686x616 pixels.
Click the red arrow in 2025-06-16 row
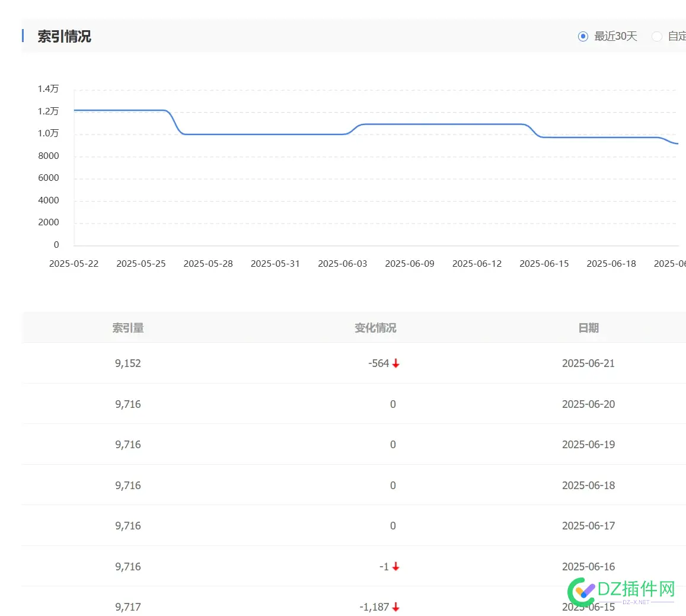[395, 567]
